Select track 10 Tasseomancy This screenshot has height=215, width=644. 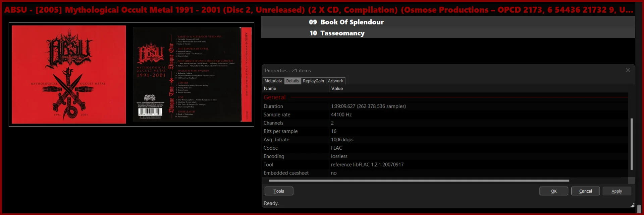tap(448, 33)
